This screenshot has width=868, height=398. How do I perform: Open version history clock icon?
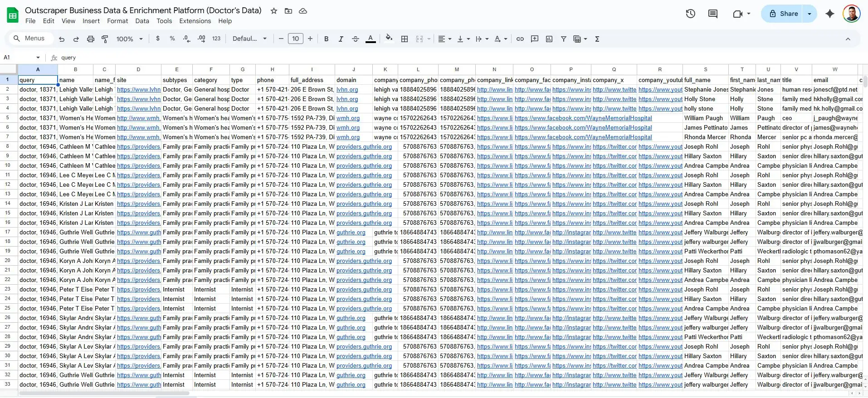click(x=690, y=14)
